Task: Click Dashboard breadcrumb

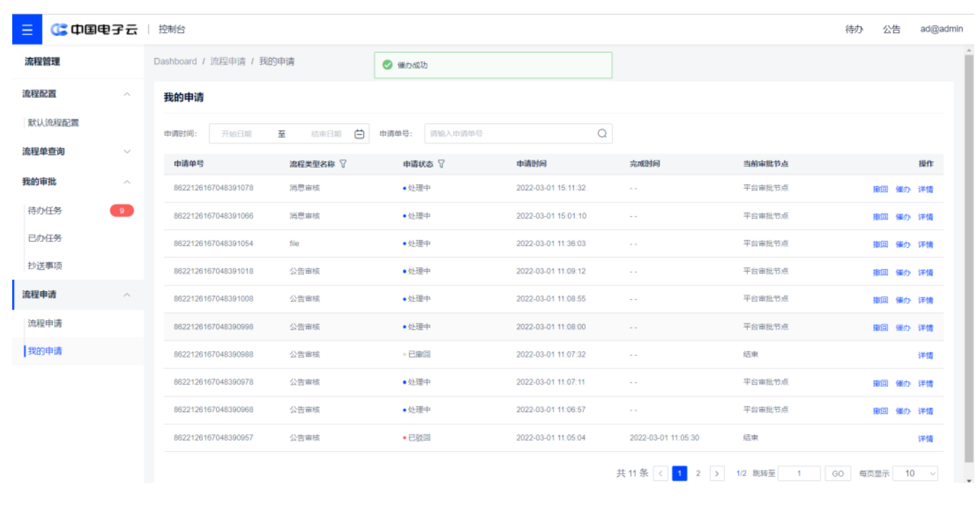Action: [175, 61]
